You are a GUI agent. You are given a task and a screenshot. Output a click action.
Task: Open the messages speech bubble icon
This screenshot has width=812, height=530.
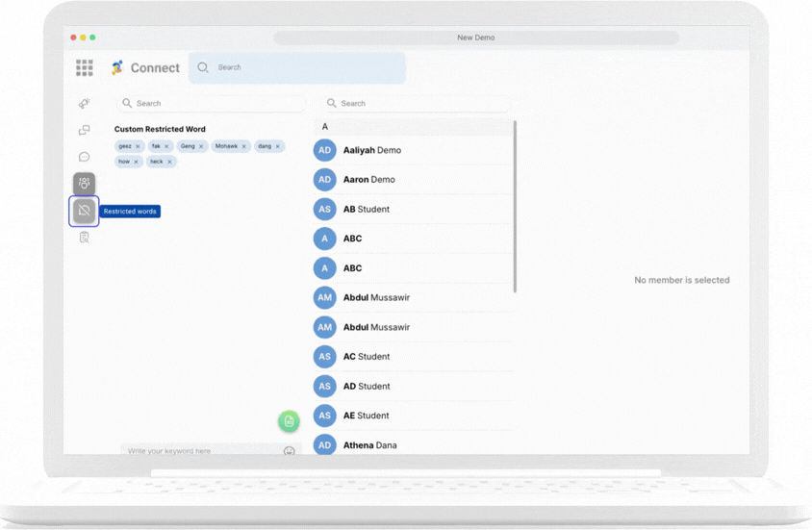pyautogui.click(x=85, y=157)
